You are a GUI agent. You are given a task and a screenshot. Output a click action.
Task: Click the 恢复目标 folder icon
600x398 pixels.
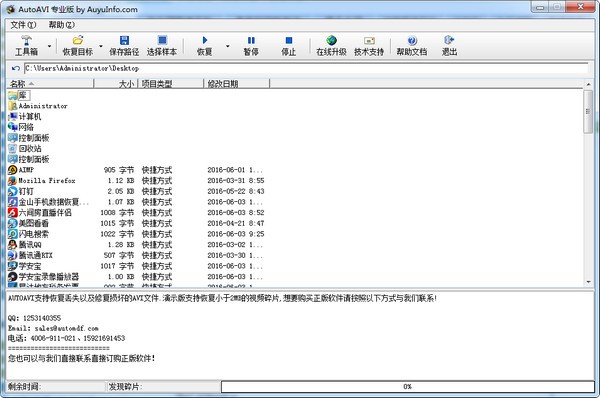(x=78, y=40)
